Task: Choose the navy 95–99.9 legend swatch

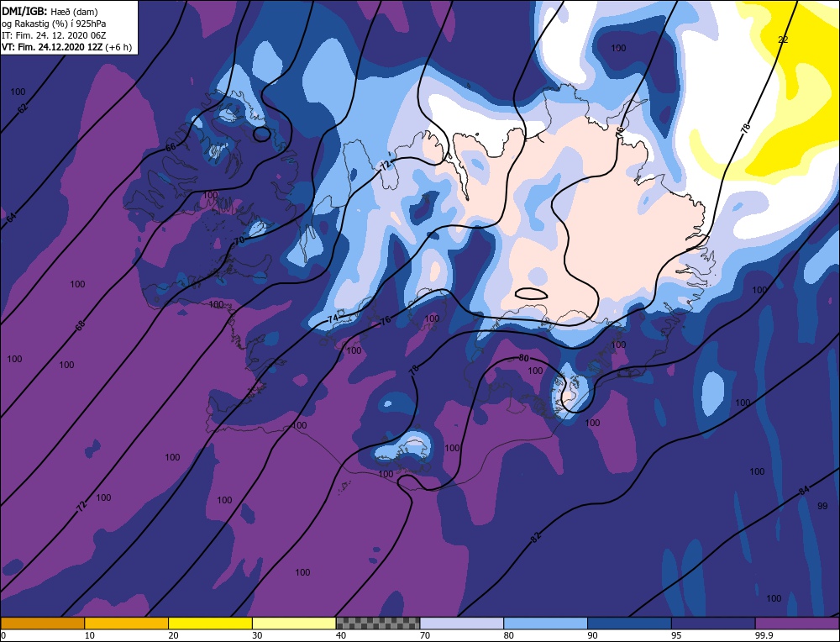Action: pos(713,624)
